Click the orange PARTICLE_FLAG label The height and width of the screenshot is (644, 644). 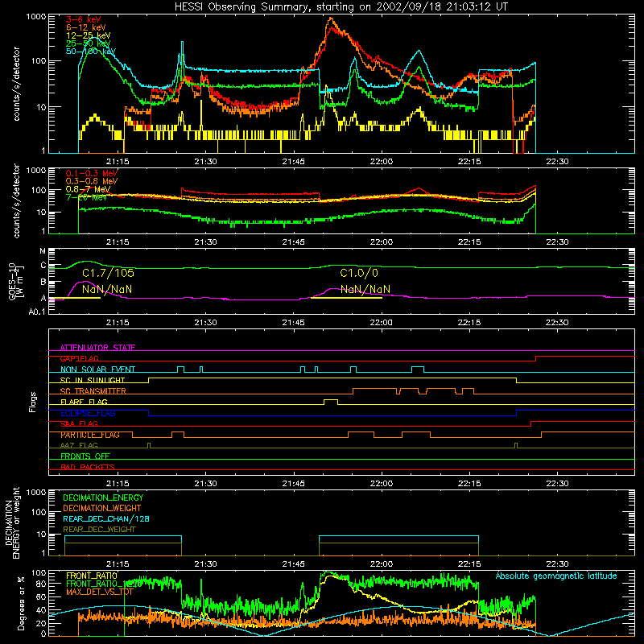click(90, 435)
